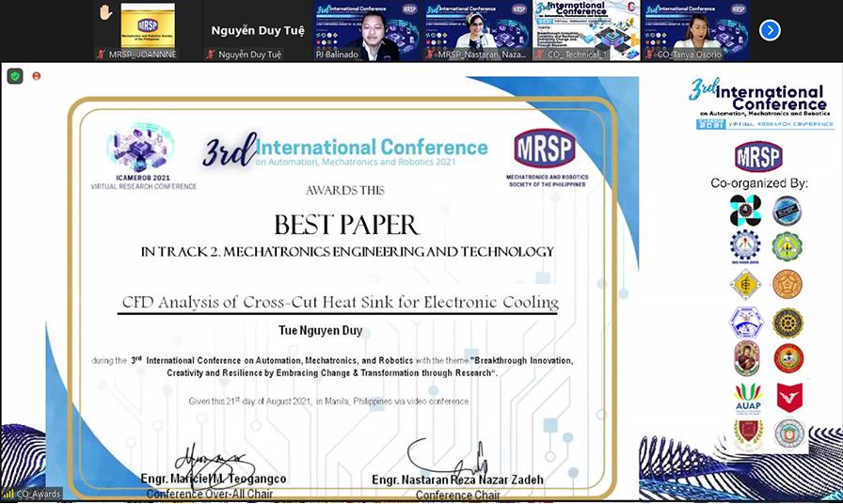Click the 3rd International Conference sidebar banner
The width and height of the screenshot is (843, 504).
pos(761,103)
